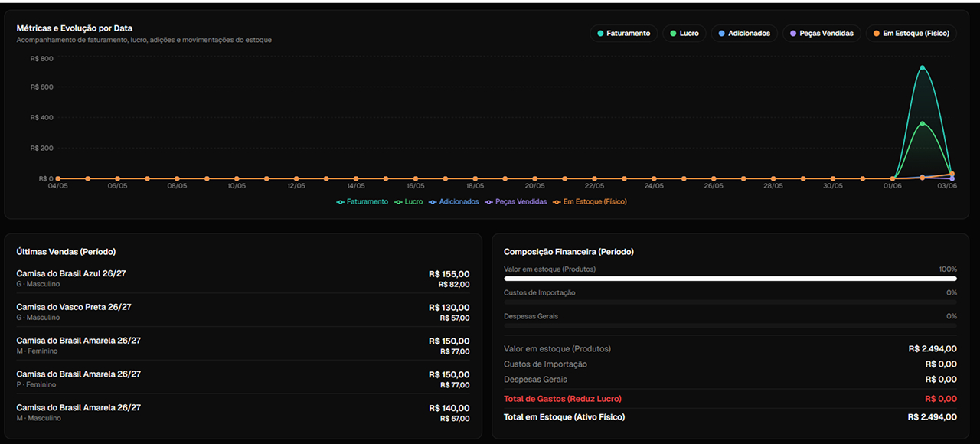The image size is (980, 444).
Task: Click the red R$ 0,00 total value
Action: tap(941, 399)
